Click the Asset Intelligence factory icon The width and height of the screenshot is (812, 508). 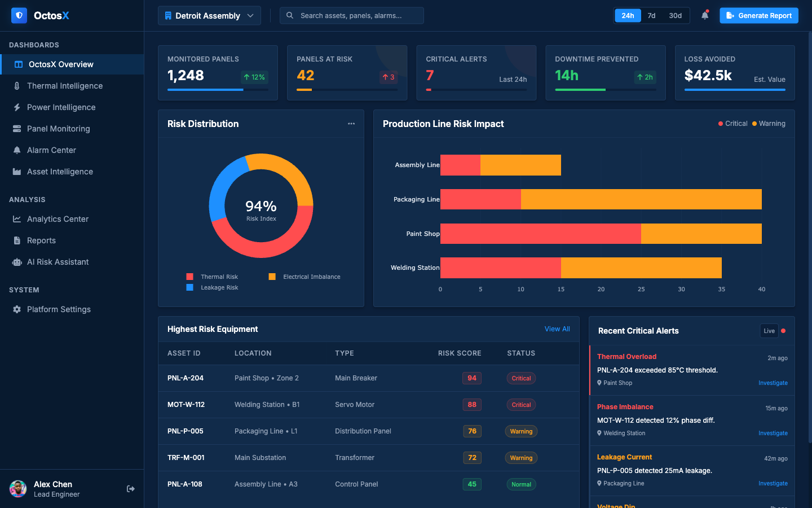coord(17,172)
